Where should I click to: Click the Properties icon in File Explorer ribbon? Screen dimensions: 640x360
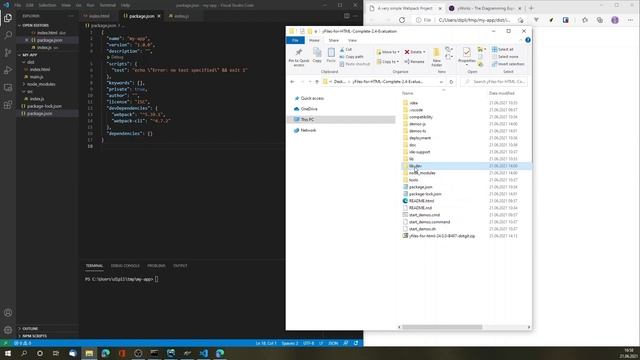[467, 56]
